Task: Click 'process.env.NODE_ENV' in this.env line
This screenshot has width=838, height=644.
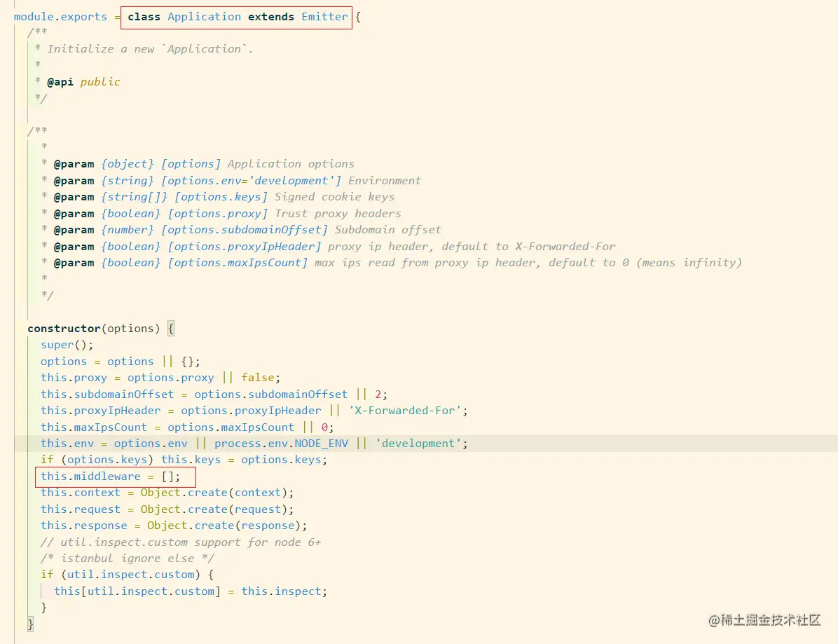Action: tap(281, 444)
